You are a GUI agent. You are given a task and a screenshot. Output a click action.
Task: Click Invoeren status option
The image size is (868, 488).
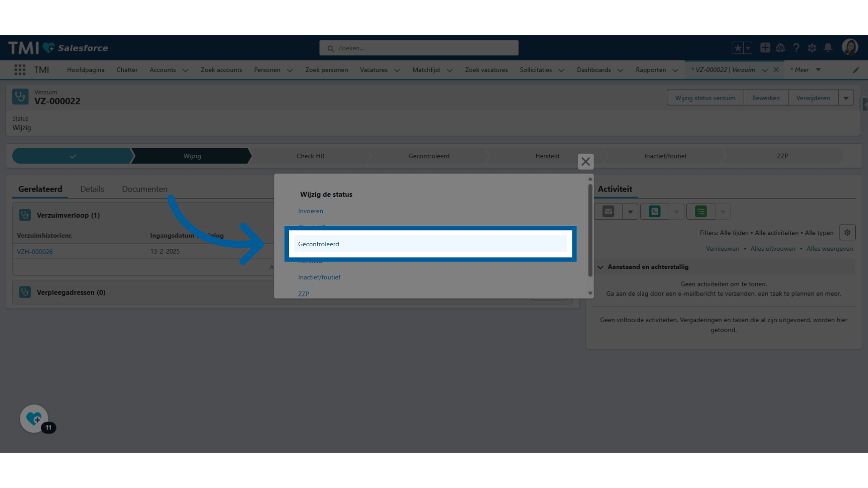tap(309, 211)
